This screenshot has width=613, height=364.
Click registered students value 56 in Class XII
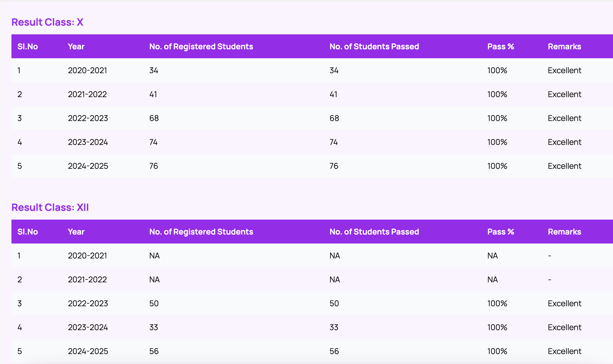coord(154,351)
